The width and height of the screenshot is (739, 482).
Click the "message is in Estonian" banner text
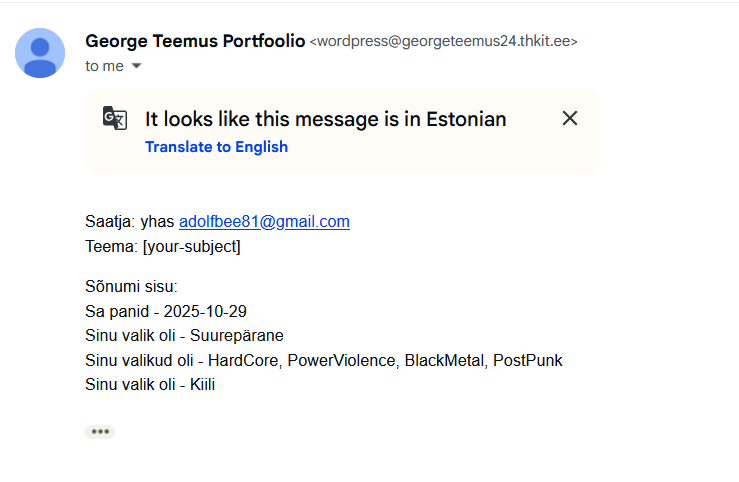point(325,119)
